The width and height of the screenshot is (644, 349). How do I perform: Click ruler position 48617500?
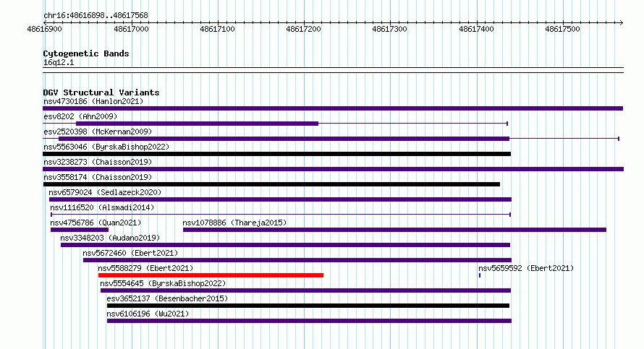pos(563,29)
